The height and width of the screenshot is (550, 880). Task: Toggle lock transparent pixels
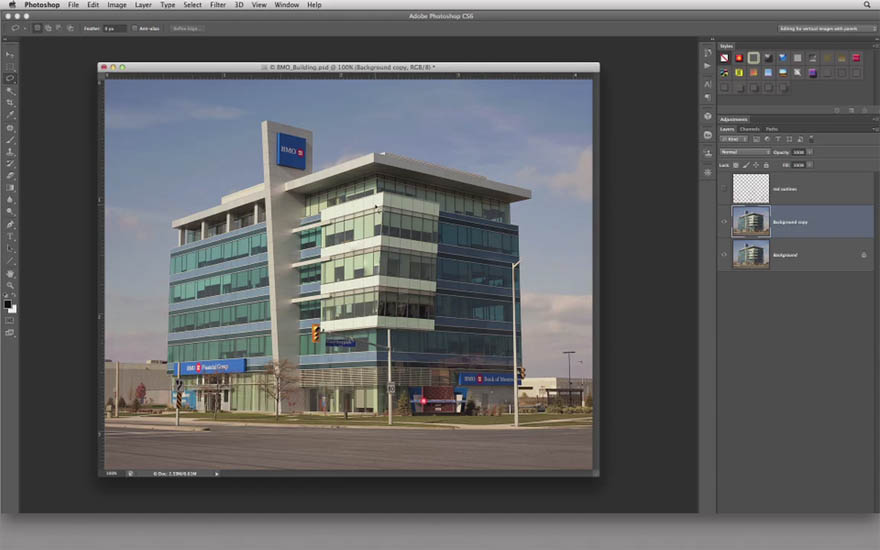(736, 165)
